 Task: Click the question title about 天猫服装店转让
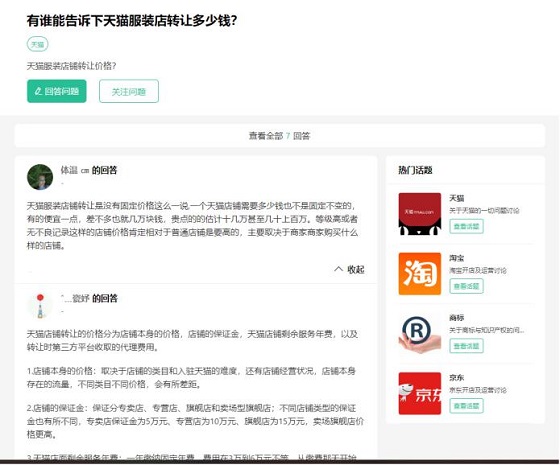coord(132,21)
